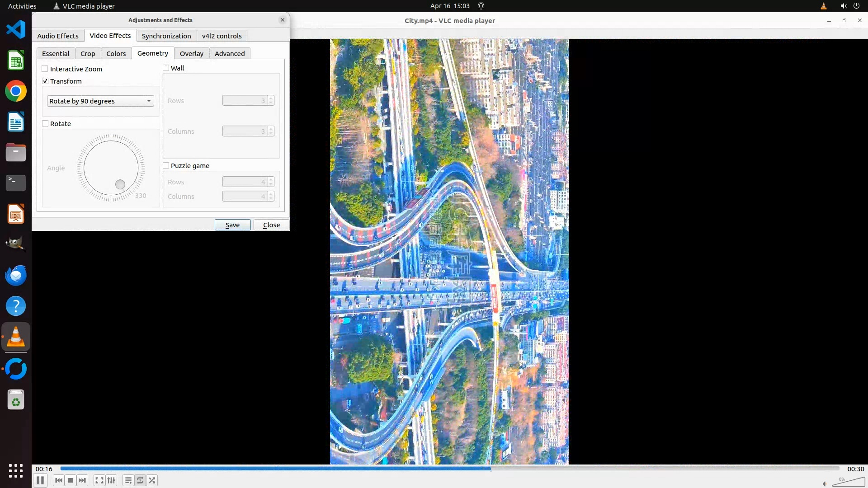868x488 pixels.
Task: Enable random shuffle playback
Action: (x=152, y=480)
